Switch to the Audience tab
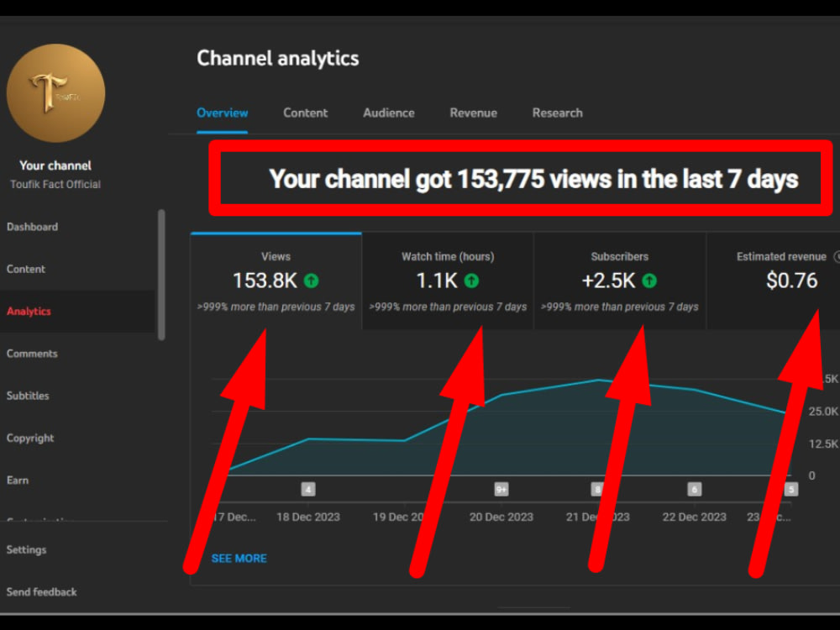 388,113
